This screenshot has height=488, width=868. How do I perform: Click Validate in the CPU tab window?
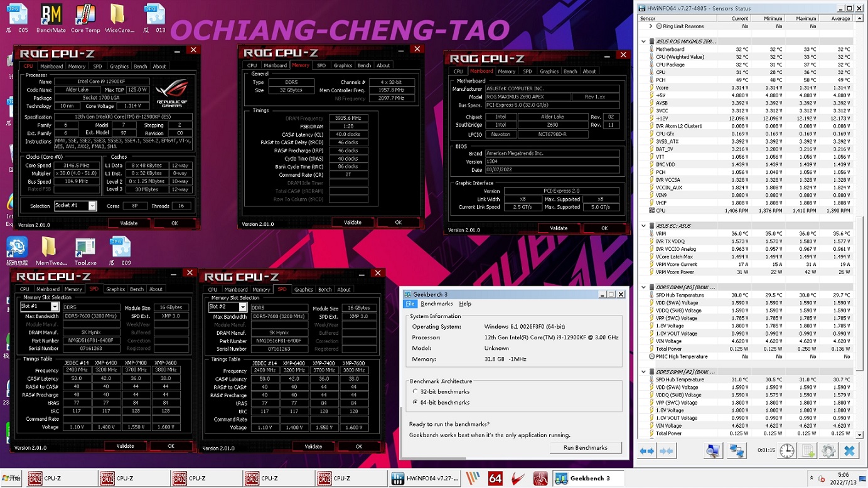click(129, 223)
